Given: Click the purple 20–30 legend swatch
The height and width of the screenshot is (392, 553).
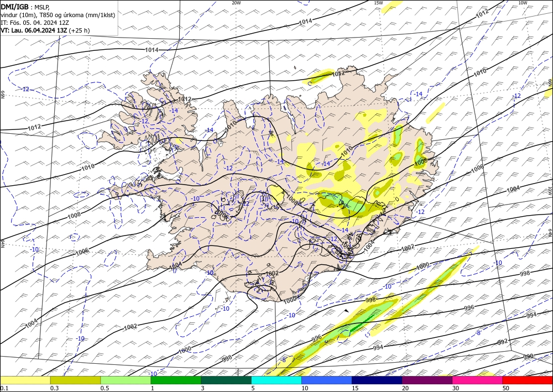Looking at the screenshot, I should coord(427,380).
